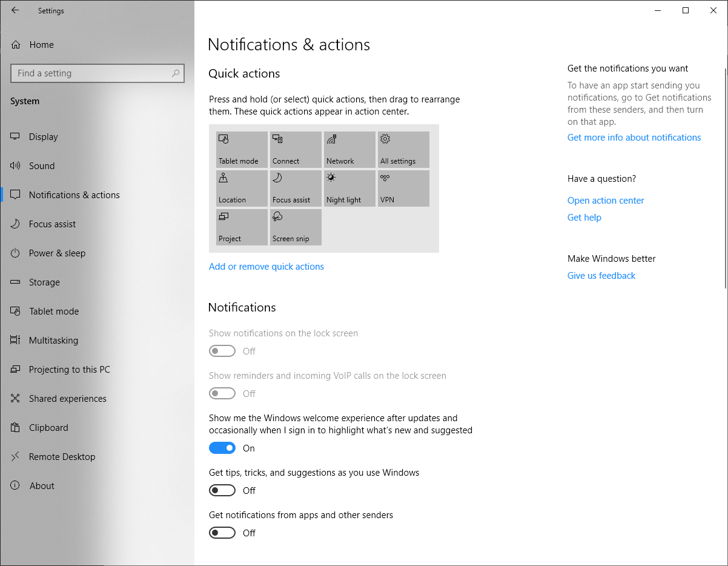
Task: Open Remote Desktop settings
Action: (97, 456)
